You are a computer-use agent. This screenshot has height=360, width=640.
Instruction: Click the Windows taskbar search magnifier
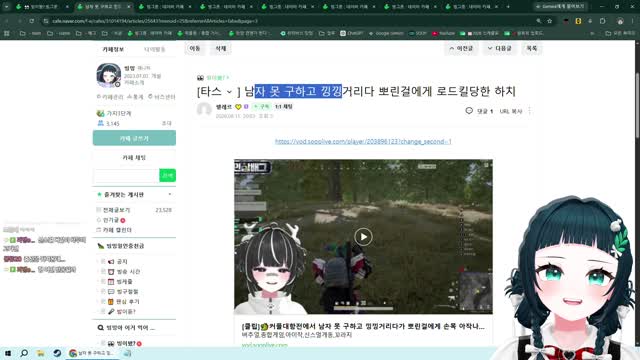[24, 353]
